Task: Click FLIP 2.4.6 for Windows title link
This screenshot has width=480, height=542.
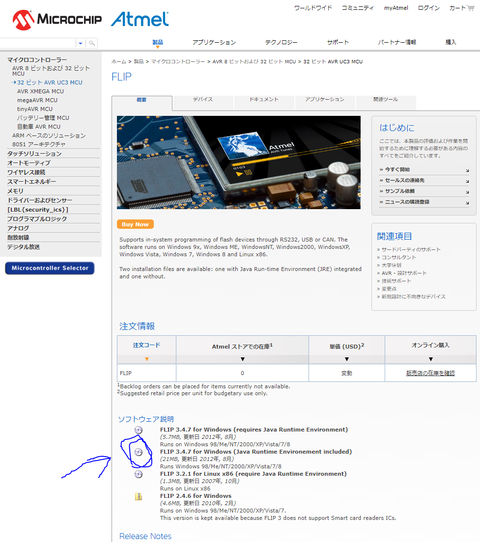Action: pyautogui.click(x=196, y=496)
